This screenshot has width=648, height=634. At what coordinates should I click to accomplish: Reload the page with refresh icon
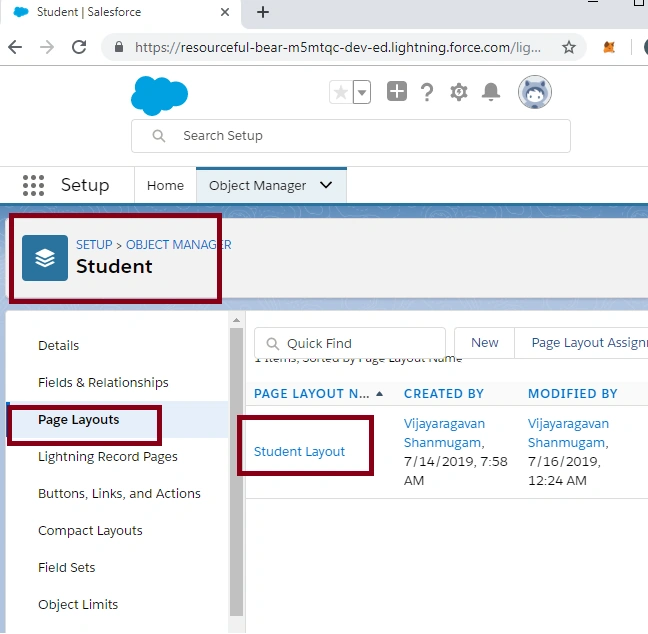[79, 47]
